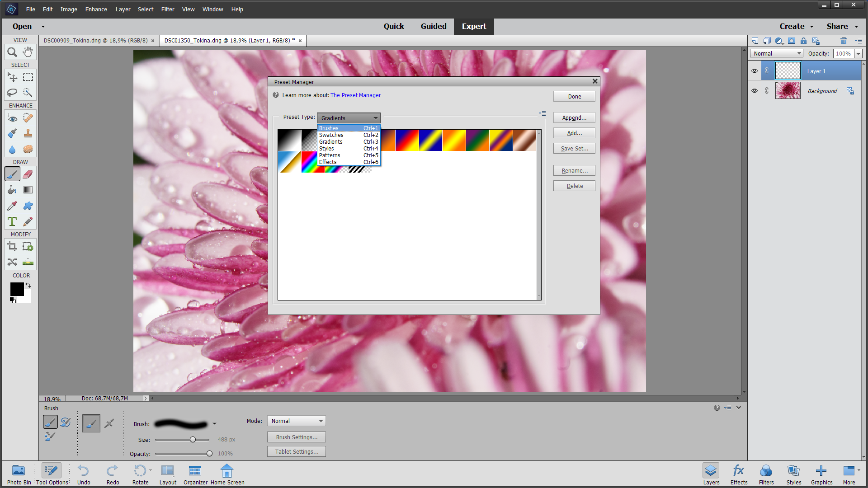Hide the Background layer
The height and width of the screenshot is (488, 868).
(x=755, y=90)
